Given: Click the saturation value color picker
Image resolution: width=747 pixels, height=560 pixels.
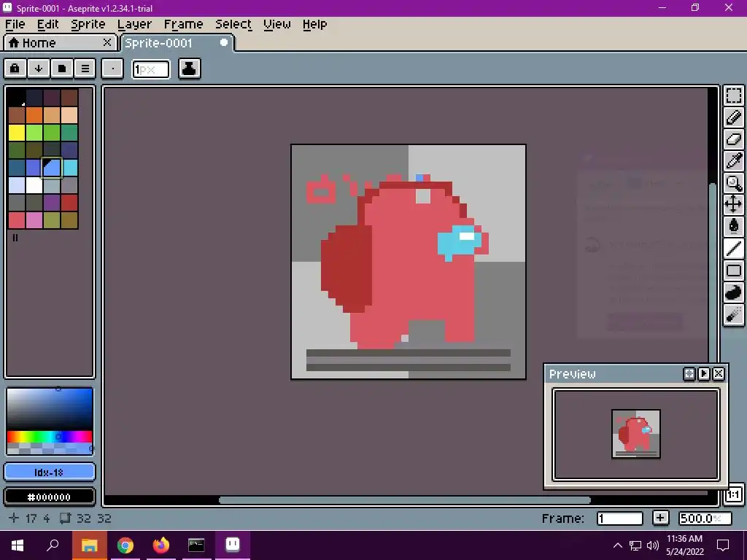Looking at the screenshot, I should (x=50, y=410).
